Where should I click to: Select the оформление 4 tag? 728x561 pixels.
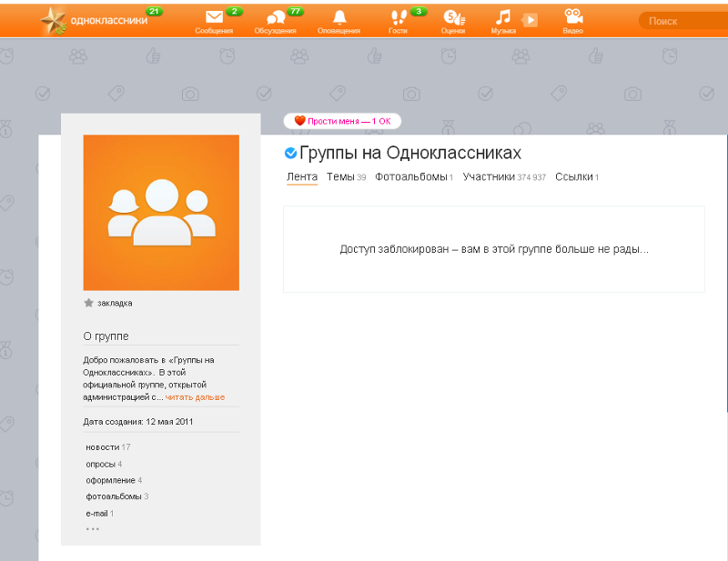[114, 480]
